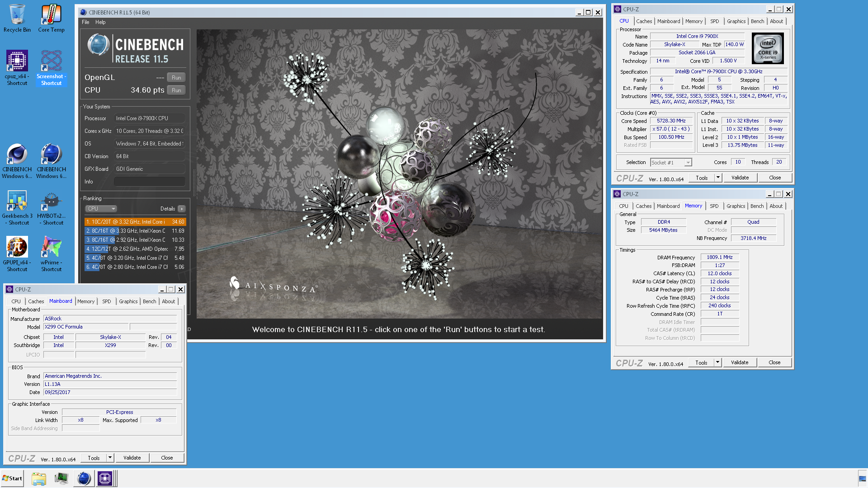Select the 10C/20T Intel Core i9 ranking row
Image resolution: width=868 pixels, height=488 pixels.
click(135, 222)
